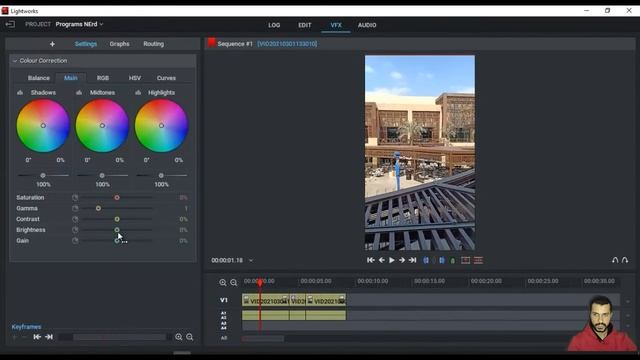Mark in point on viewer

[x=426, y=260]
